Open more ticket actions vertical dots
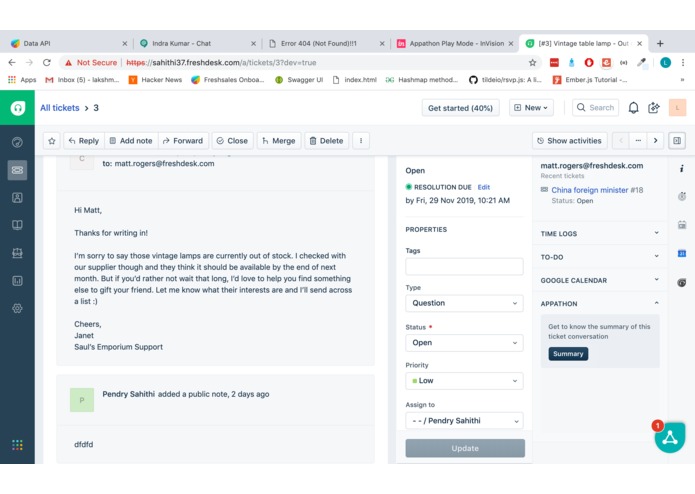The width and height of the screenshot is (695, 494). tap(361, 141)
